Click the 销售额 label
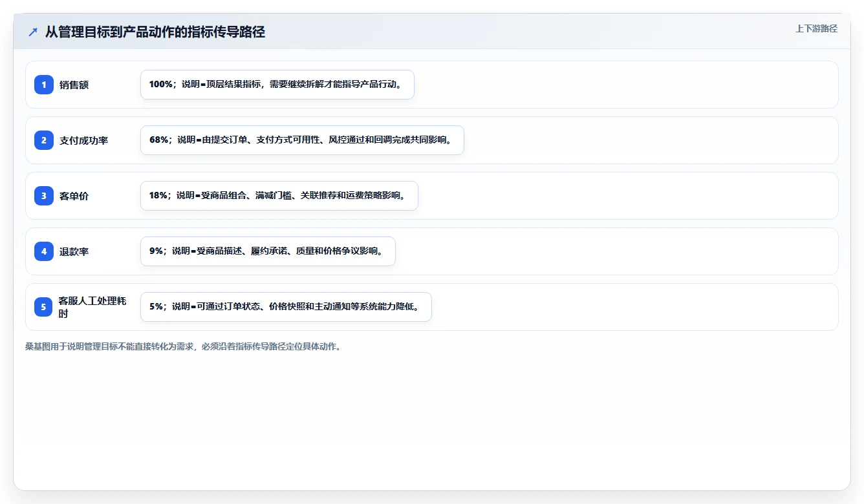This screenshot has width=864, height=504. tap(74, 85)
